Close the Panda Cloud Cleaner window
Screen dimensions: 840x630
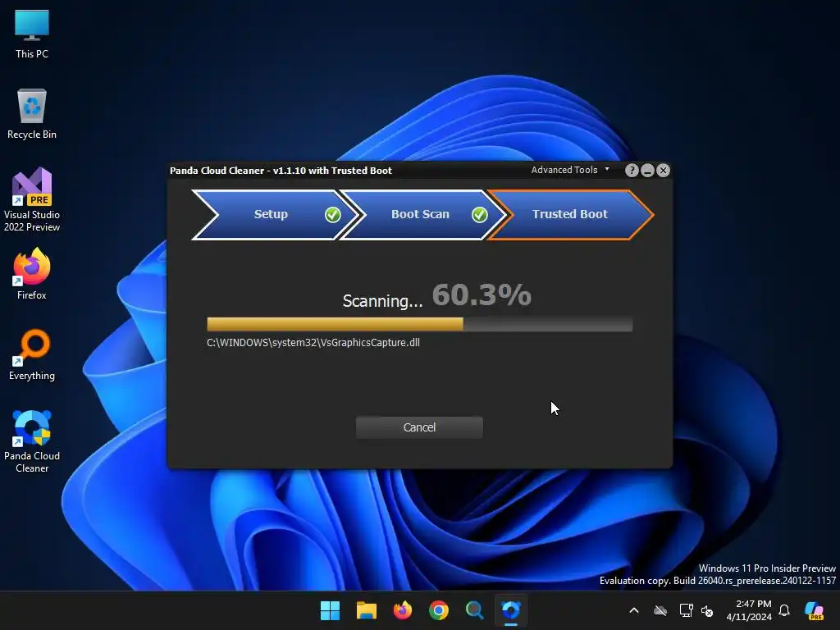pos(663,171)
